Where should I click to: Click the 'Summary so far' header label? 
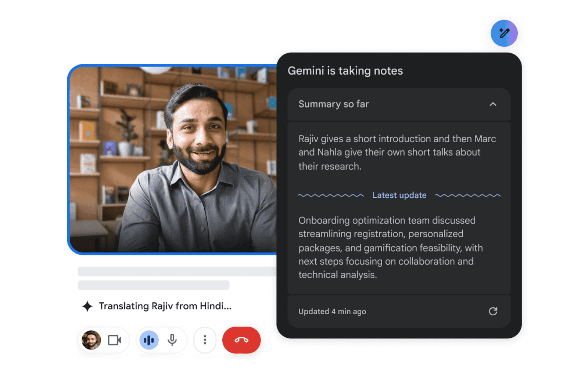tap(333, 104)
